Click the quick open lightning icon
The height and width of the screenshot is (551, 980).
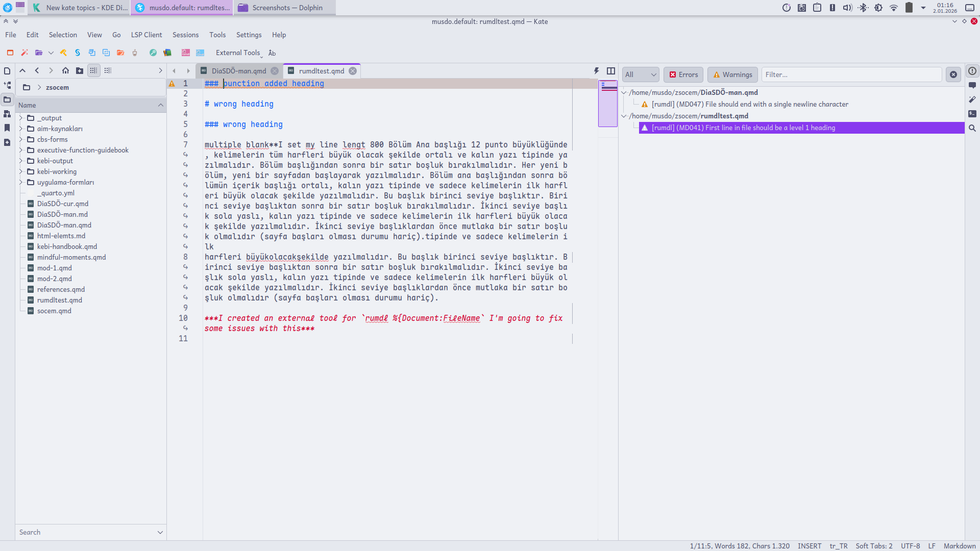pos(596,71)
